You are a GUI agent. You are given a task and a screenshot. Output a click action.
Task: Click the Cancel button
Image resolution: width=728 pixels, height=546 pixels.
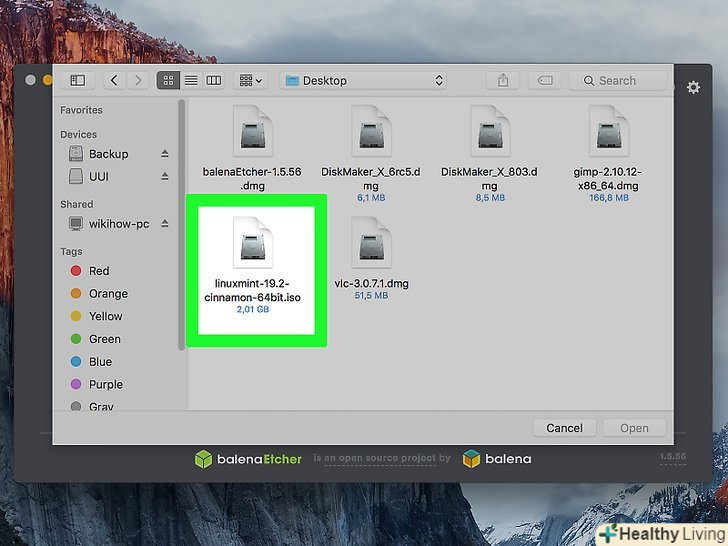pos(564,428)
